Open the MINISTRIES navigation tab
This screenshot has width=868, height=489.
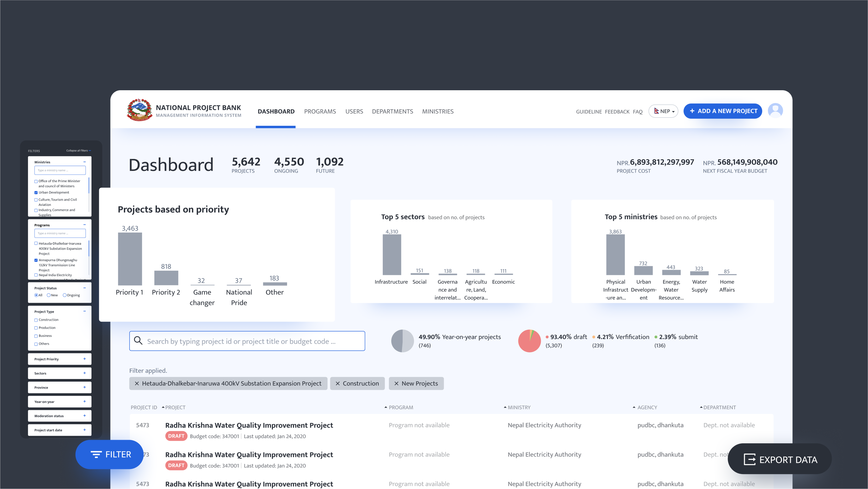pos(438,111)
